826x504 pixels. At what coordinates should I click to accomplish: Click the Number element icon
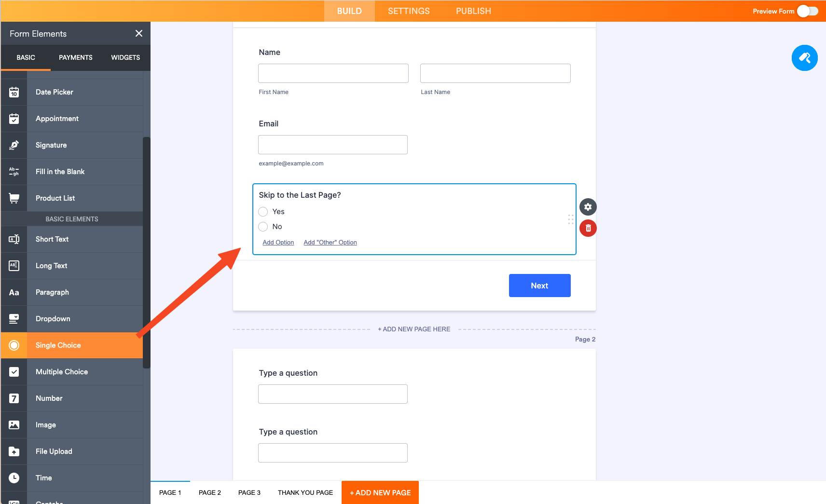[14, 398]
